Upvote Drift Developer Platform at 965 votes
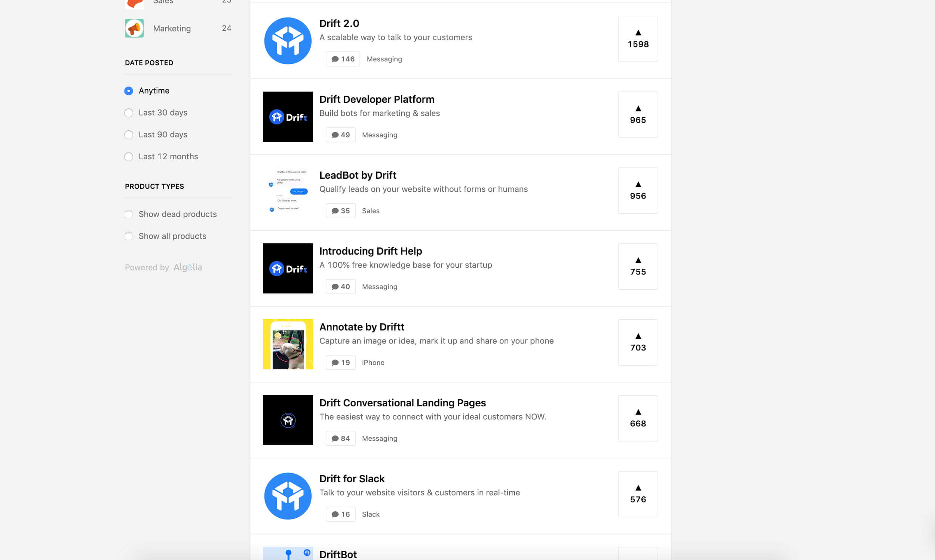The width and height of the screenshot is (935, 560). pos(638,115)
